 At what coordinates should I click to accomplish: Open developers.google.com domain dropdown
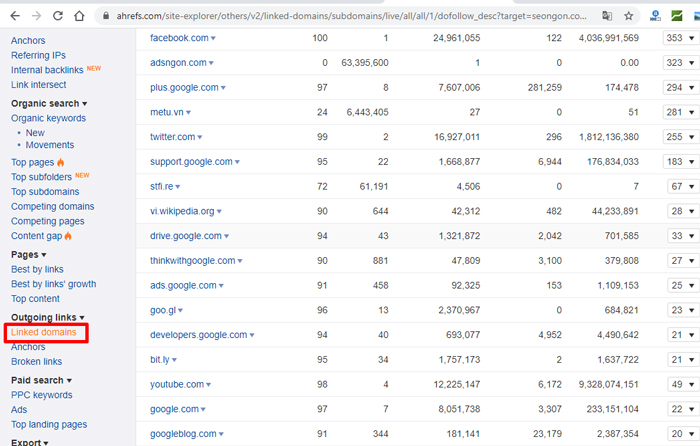[x=252, y=335]
